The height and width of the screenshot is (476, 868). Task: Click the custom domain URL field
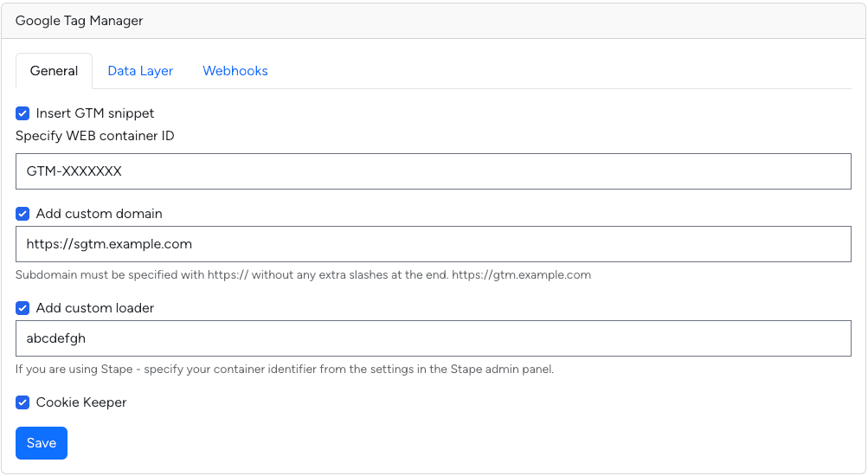pyautogui.click(x=434, y=244)
